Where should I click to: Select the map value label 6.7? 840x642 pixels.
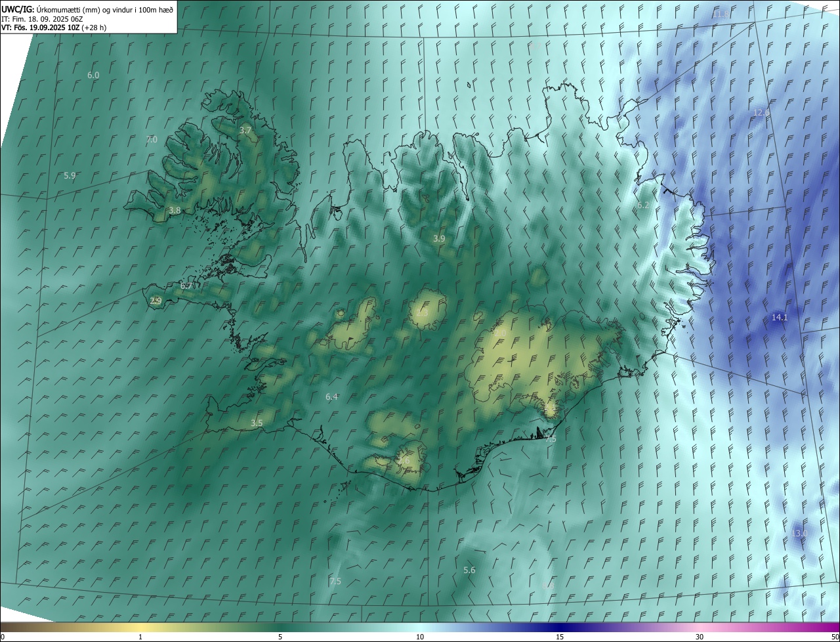(x=186, y=286)
